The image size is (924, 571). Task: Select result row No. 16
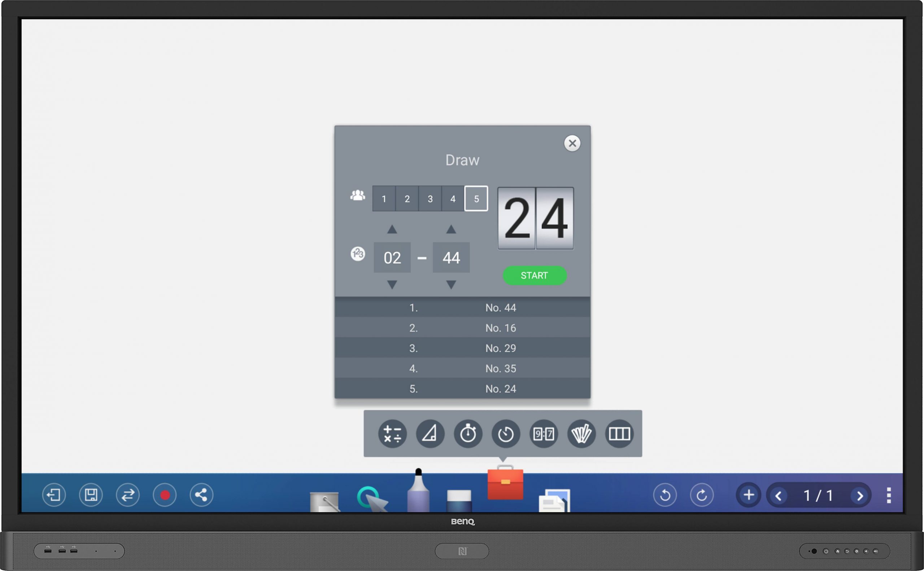coord(462,328)
